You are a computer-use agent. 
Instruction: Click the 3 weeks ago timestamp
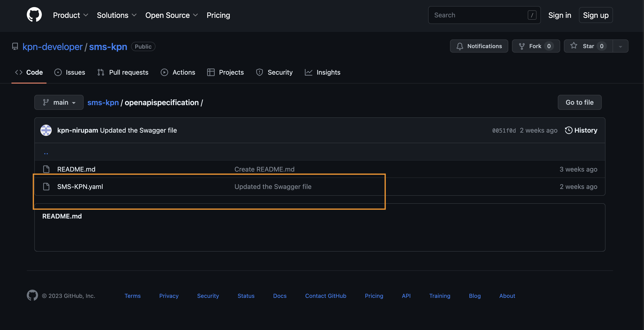[578, 169]
